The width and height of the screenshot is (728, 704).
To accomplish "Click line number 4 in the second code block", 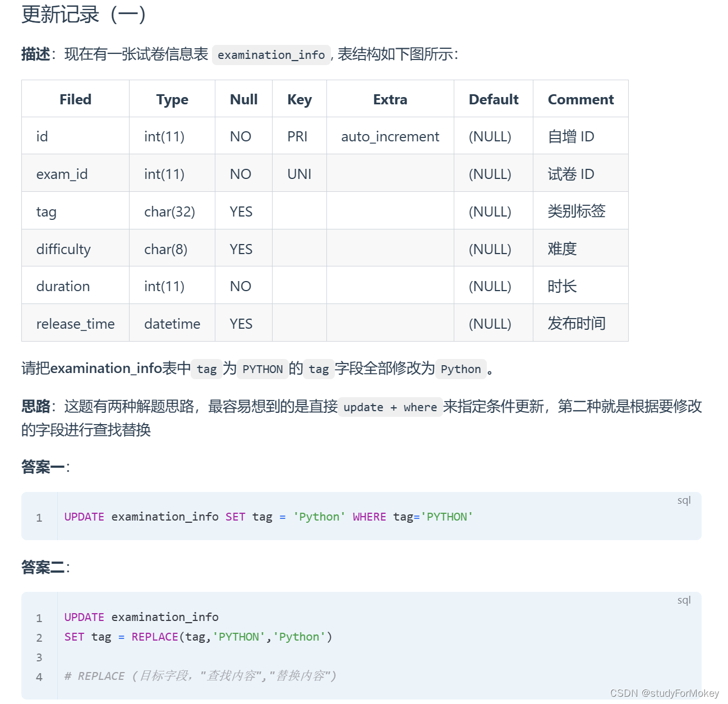I will [39, 677].
